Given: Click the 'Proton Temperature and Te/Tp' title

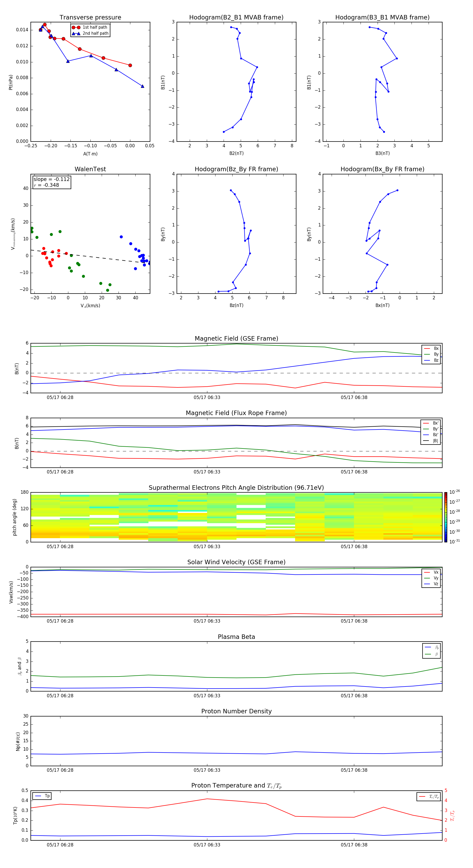Looking at the screenshot, I should 236,786.
